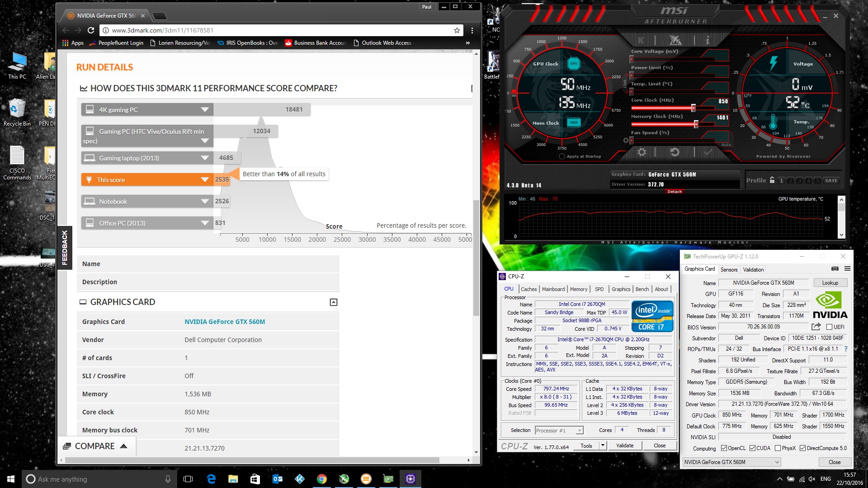Click the Lookup button in GPU-Z
Viewport: 868px width, 488px height.
(x=830, y=283)
